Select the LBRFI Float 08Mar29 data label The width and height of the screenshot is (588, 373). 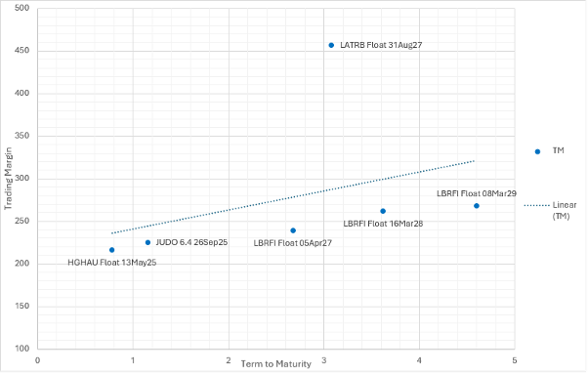(x=477, y=193)
